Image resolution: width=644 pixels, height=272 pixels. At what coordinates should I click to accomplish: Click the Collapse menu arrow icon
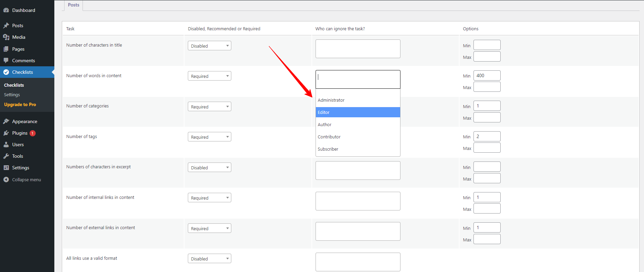[6, 180]
